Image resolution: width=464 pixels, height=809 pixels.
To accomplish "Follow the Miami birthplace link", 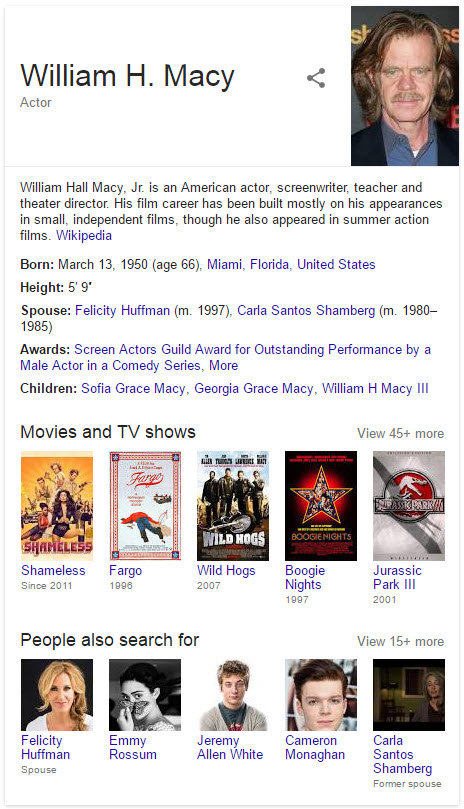I will pos(224,264).
